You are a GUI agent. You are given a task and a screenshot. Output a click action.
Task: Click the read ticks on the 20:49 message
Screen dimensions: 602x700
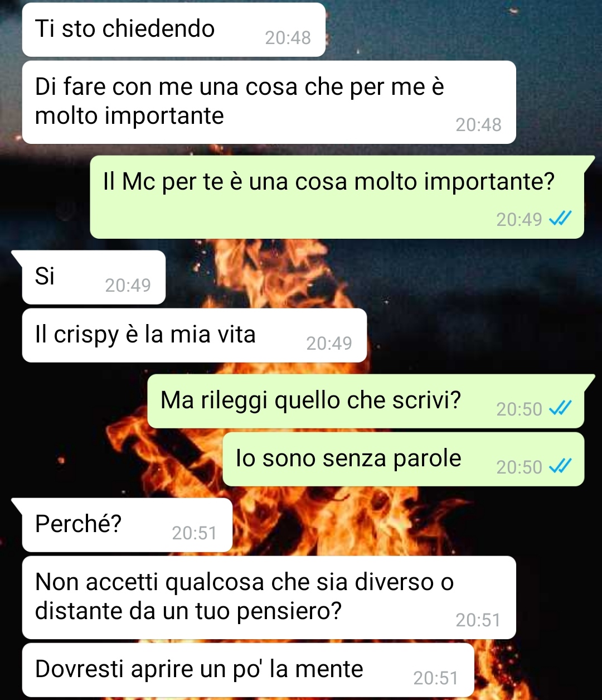pos(560,219)
